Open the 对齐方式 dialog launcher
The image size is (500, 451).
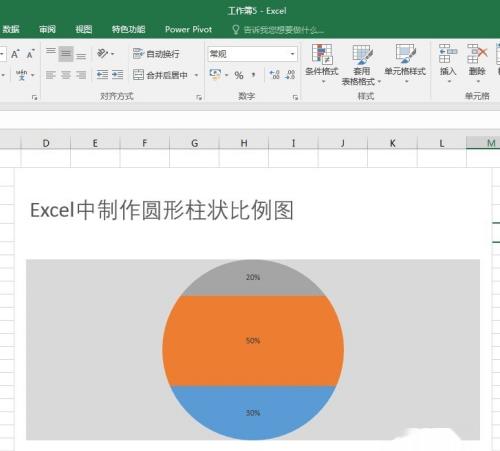pos(199,97)
